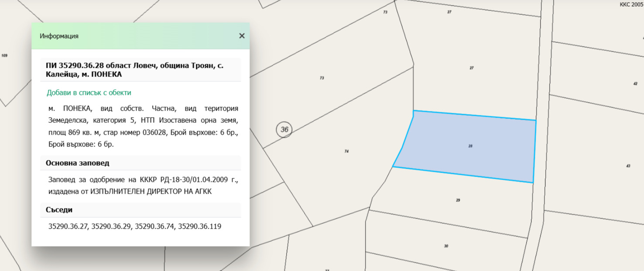Select parcel 74 on the map

[x=346, y=151]
